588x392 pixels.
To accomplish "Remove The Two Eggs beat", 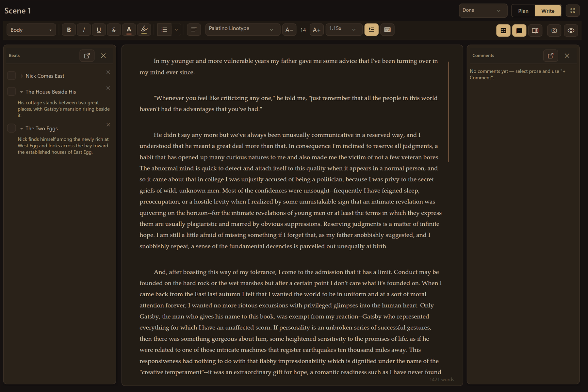I will 108,124.
